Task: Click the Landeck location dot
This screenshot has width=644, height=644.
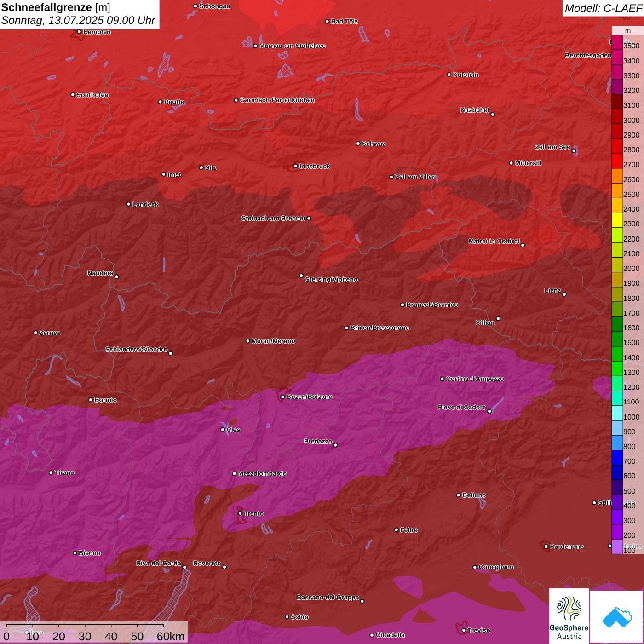Action: coord(128,204)
